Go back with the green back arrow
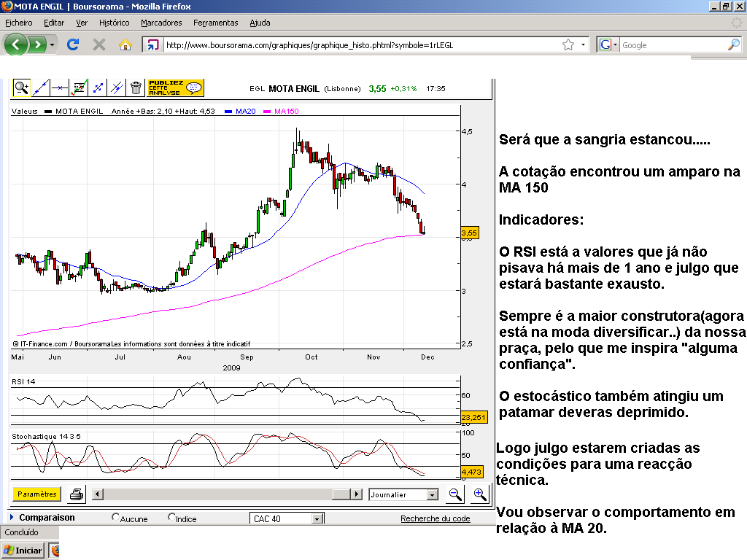 (x=16, y=44)
